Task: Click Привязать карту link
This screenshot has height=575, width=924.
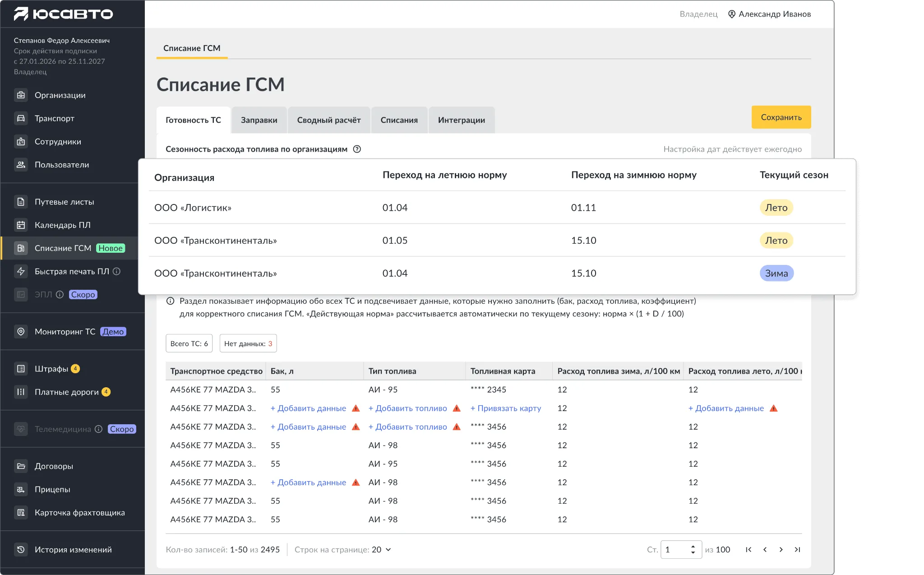Action: (x=506, y=408)
